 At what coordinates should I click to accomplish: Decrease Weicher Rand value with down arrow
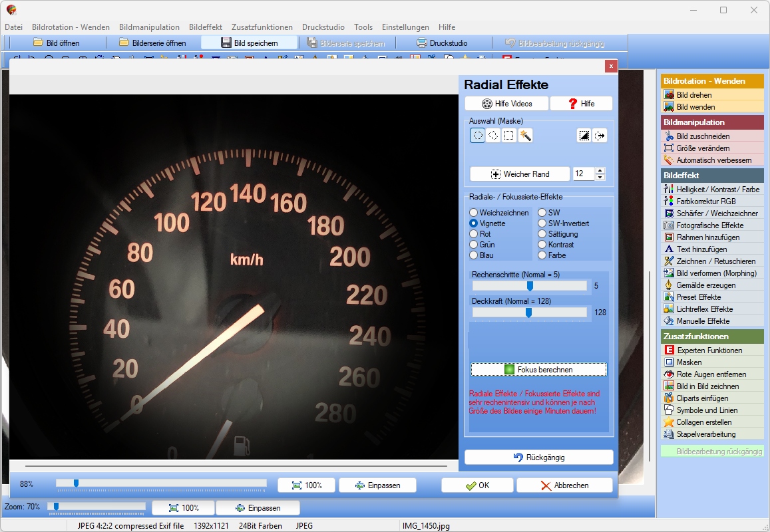point(600,177)
